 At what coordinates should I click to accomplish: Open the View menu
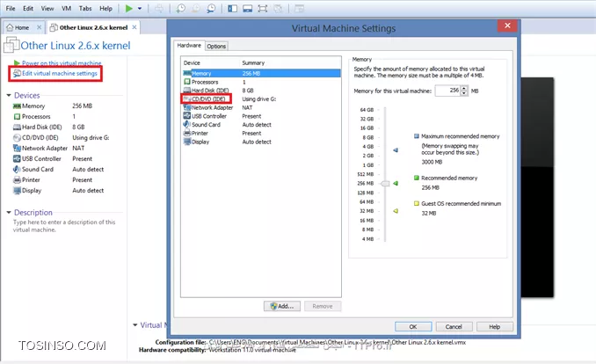point(47,9)
